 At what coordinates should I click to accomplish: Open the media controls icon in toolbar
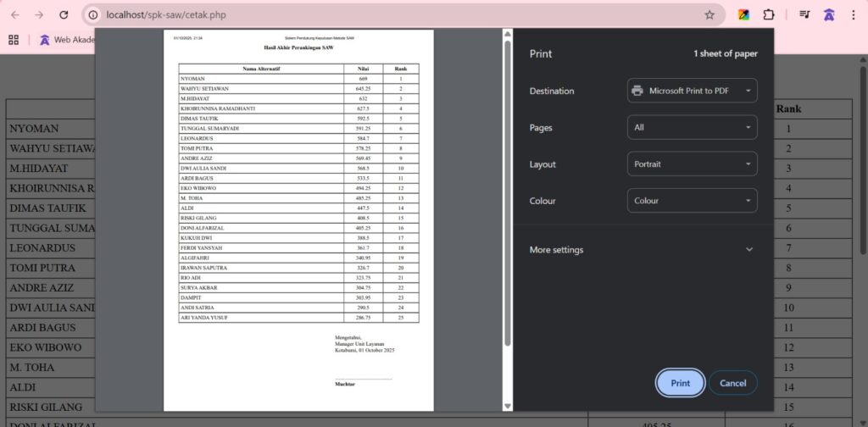pos(804,14)
